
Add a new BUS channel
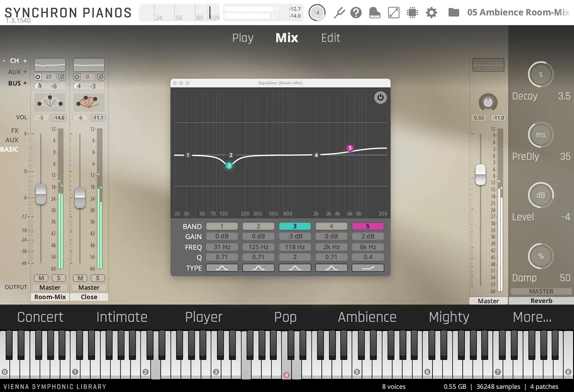coord(26,83)
